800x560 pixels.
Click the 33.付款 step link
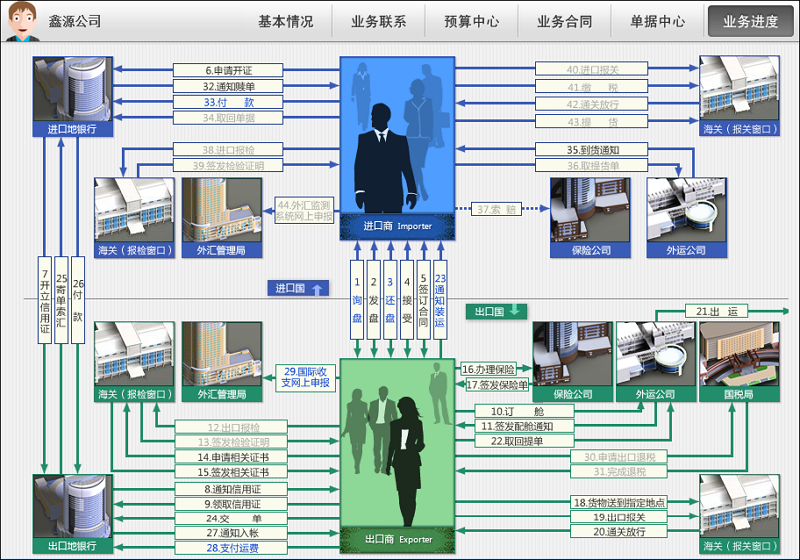click(228, 102)
